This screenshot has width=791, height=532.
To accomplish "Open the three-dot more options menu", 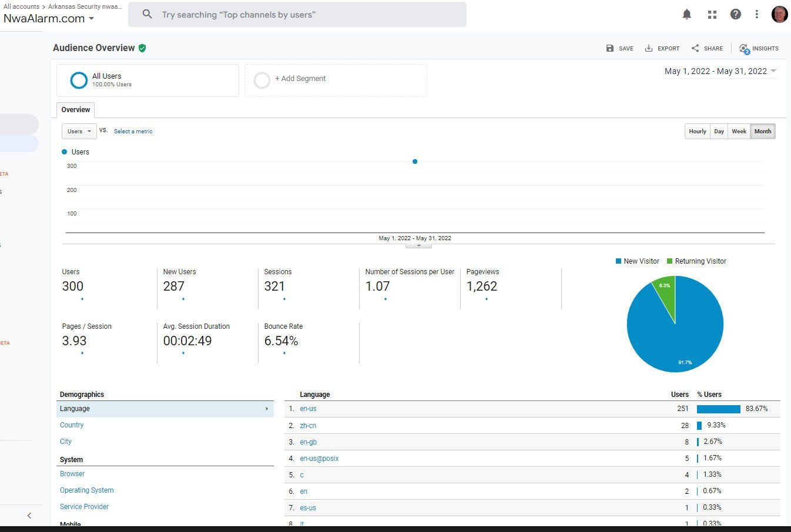I will tap(757, 15).
